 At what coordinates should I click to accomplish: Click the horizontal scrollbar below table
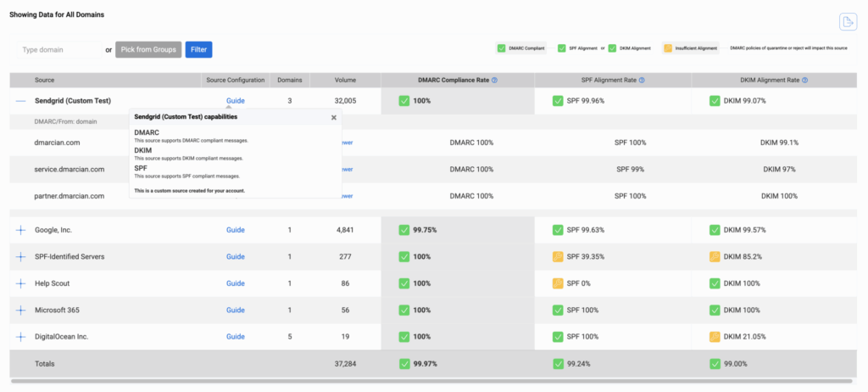click(431, 381)
